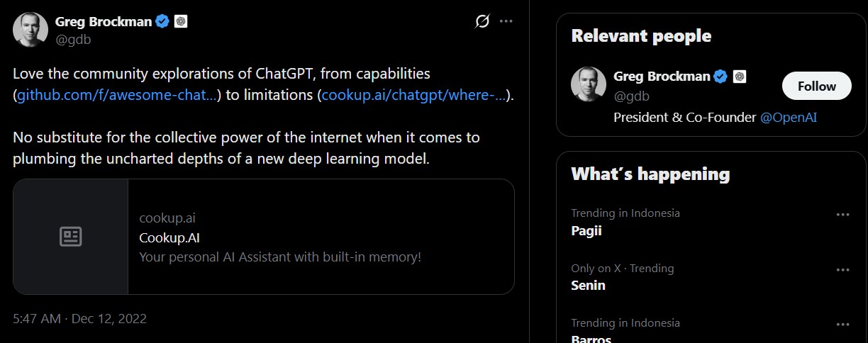868x343 pixels.
Task: Open more options for Pagii trend
Action: coord(842,215)
